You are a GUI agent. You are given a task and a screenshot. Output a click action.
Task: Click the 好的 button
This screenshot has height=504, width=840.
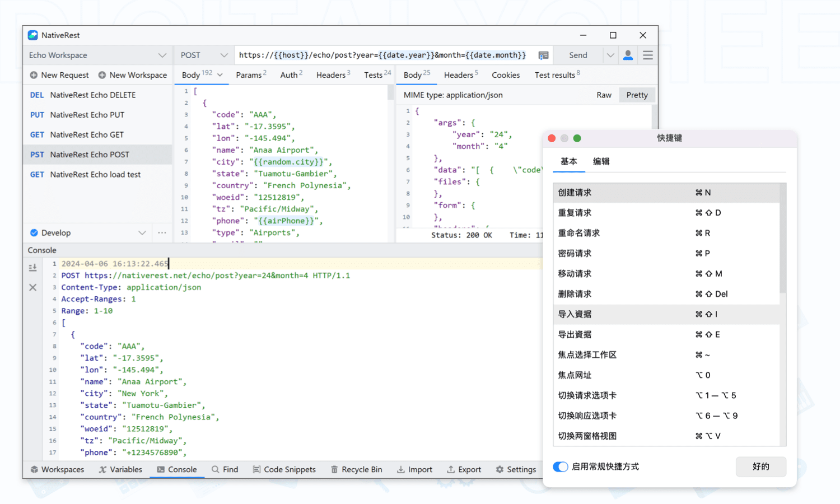[760, 466]
